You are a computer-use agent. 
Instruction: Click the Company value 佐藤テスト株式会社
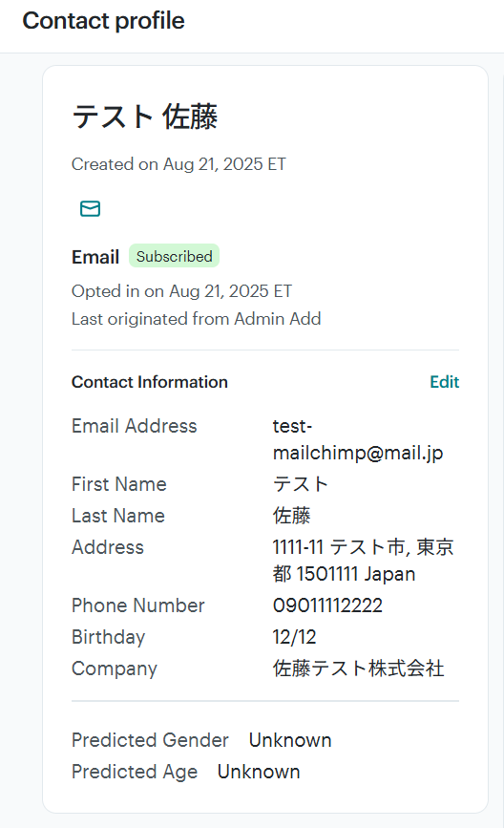(358, 669)
